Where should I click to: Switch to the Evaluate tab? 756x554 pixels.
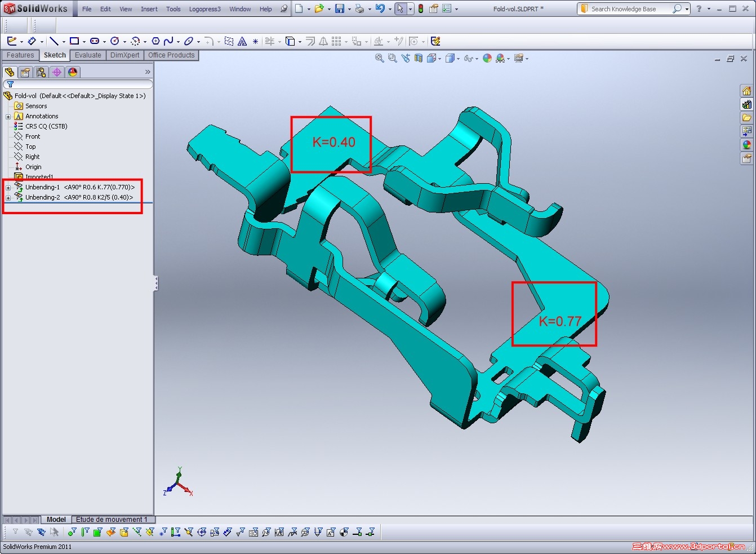[88, 55]
